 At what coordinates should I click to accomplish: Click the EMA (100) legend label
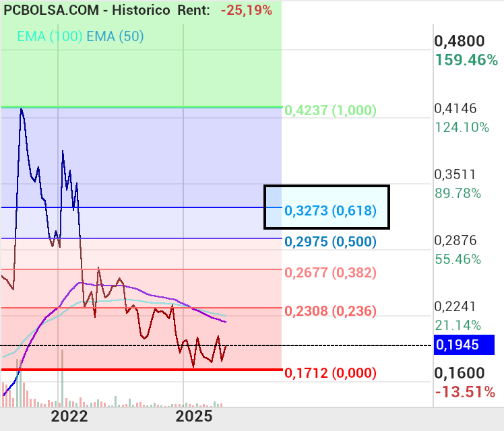pyautogui.click(x=46, y=36)
